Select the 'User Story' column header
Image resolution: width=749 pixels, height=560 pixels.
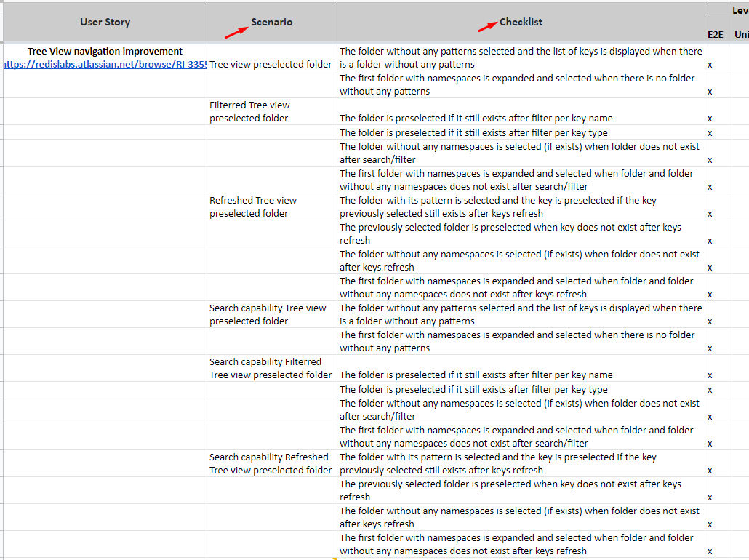pos(105,22)
